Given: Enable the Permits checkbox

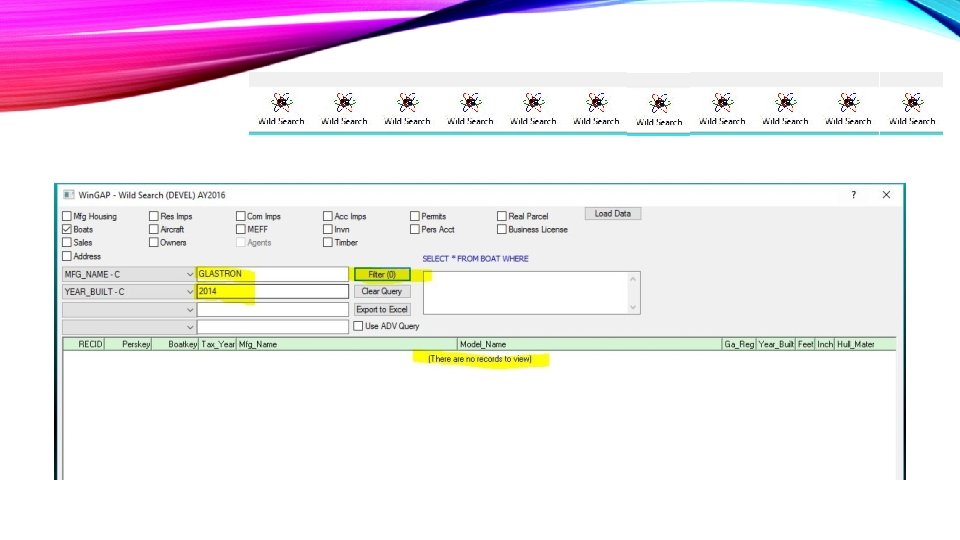Looking at the screenshot, I should tap(414, 216).
